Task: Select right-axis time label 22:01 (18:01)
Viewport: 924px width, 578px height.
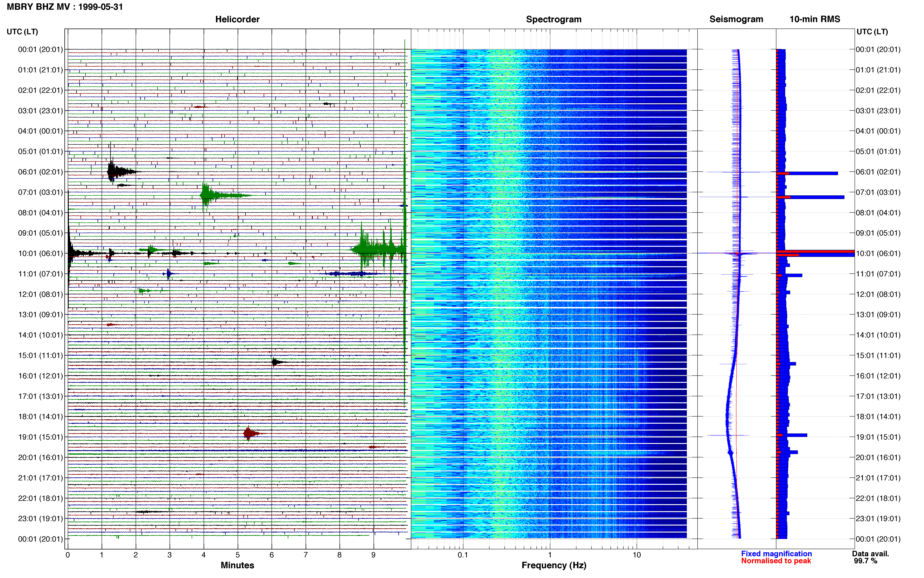Action: click(x=878, y=498)
